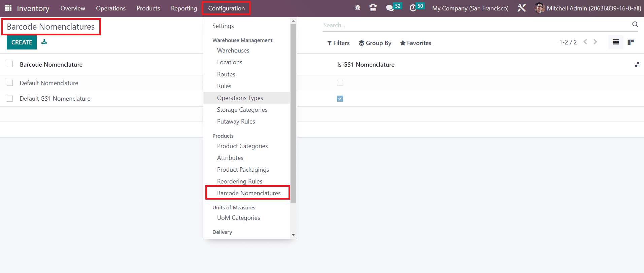Open the Default GS1 Nomenclature record

[x=55, y=99]
